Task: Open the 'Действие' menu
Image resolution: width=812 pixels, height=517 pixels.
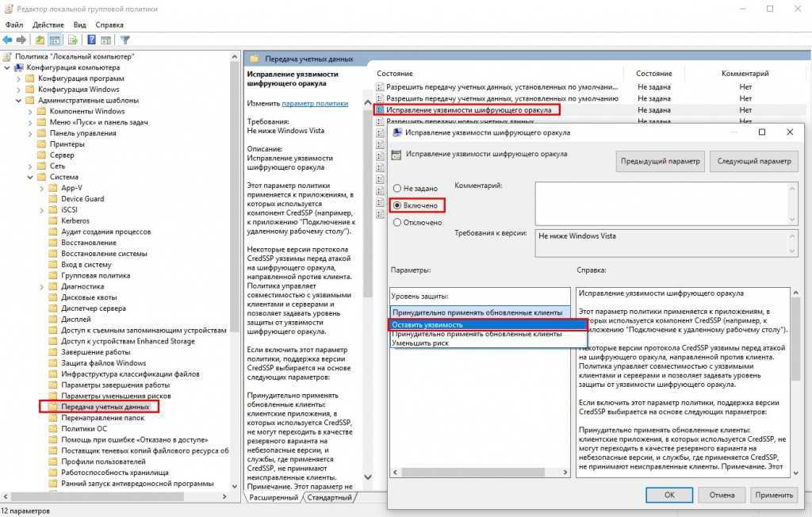Action: [48, 25]
